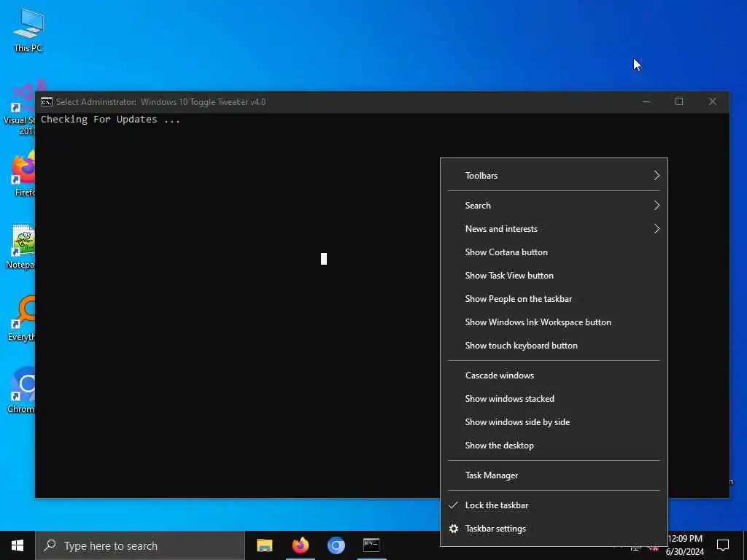Viewport: 747px width, 560px height.
Task: Select the Chromium desktop shortcut
Action: (20, 390)
